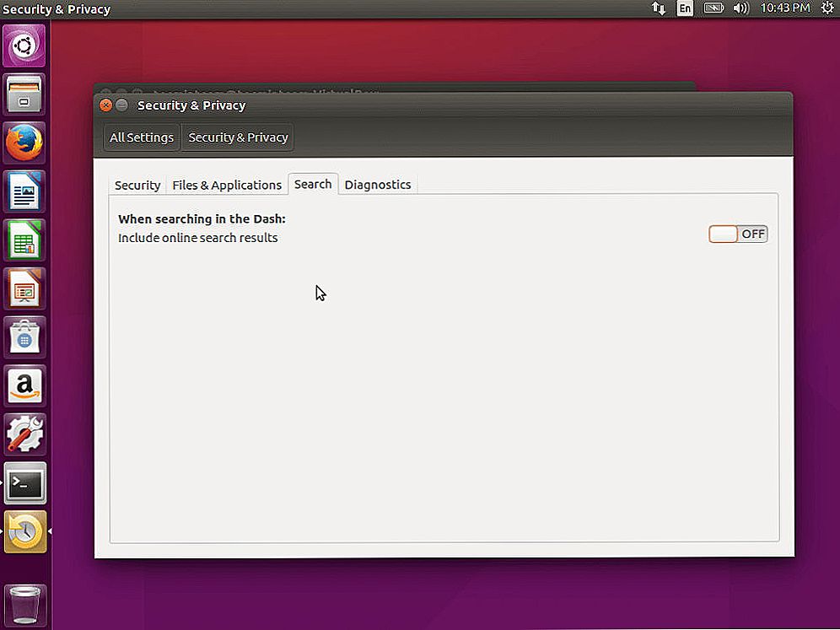Viewport: 840px width, 630px height.
Task: Click the Security & Privacy breadcrumb button
Action: point(238,137)
